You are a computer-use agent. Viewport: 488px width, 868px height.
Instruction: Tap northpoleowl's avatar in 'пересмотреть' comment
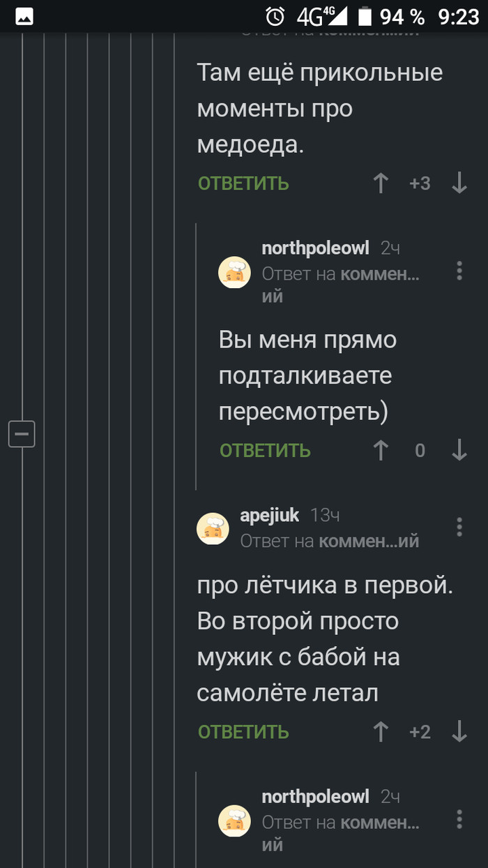(235, 272)
